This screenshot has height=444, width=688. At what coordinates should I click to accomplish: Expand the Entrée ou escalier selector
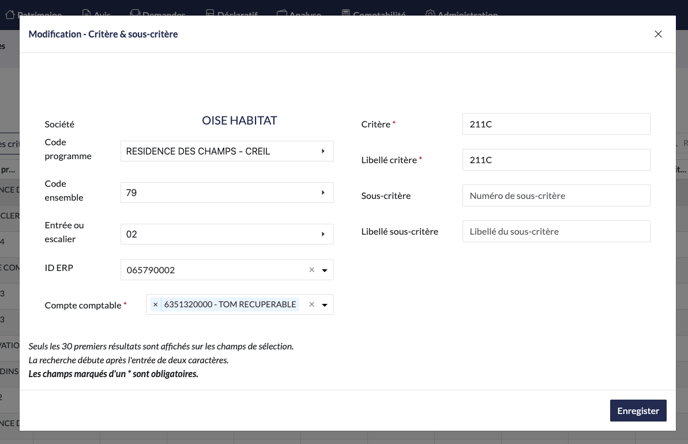[x=227, y=234]
